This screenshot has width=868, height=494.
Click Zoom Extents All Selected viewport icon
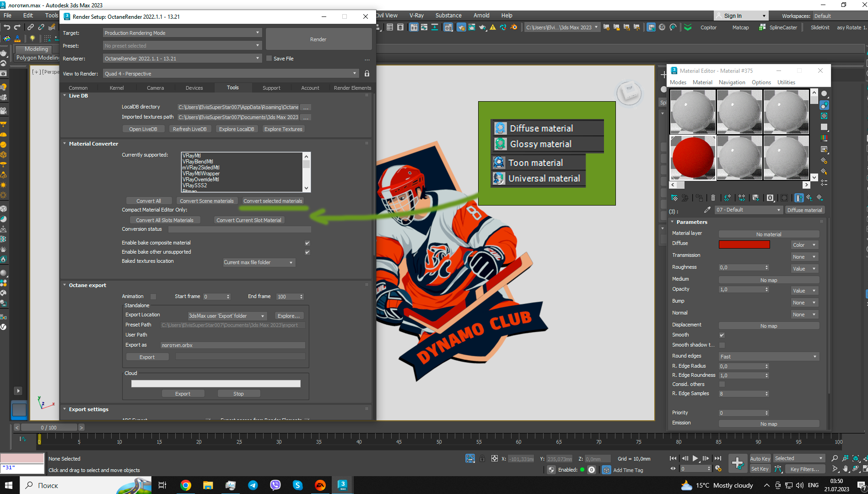866,458
